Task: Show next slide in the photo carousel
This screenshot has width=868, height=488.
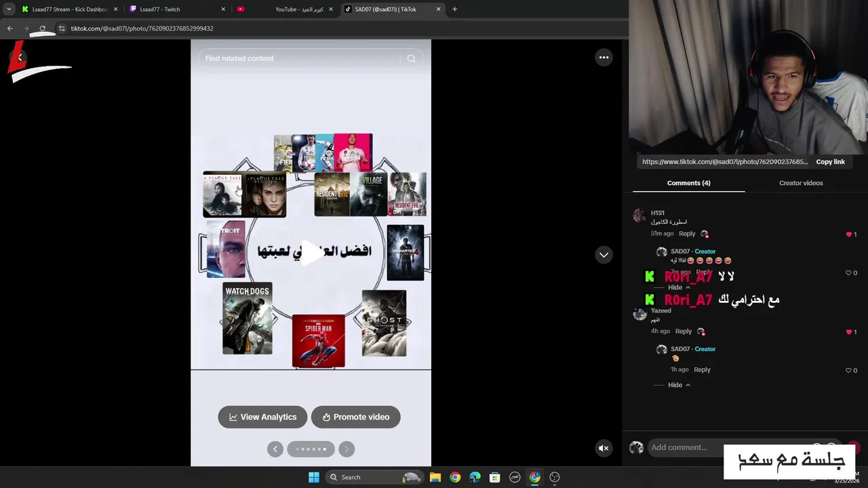Action: coord(347,449)
